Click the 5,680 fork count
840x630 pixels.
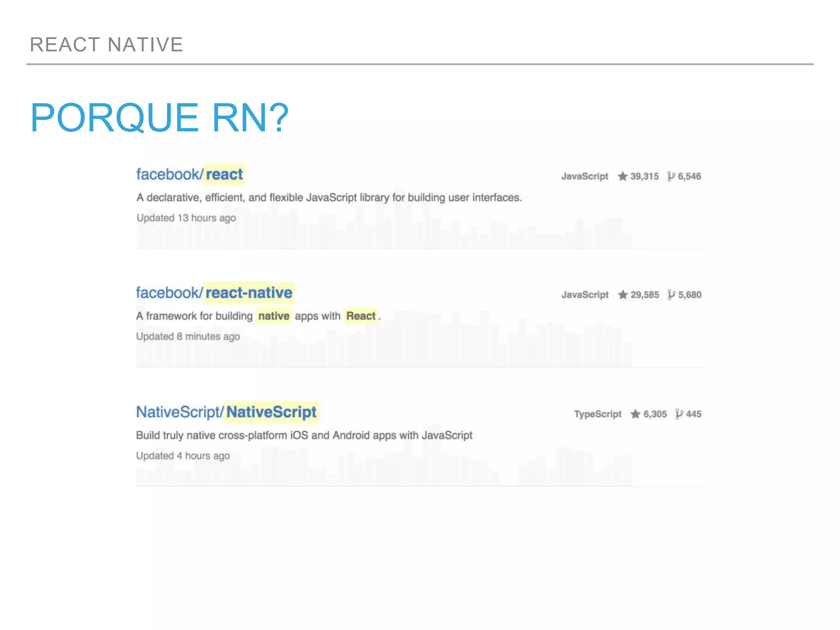[690, 295]
